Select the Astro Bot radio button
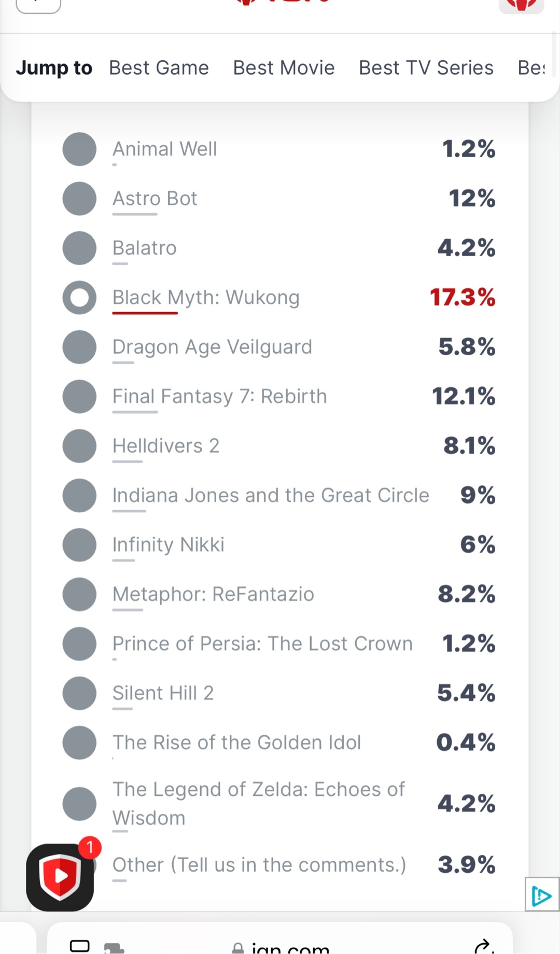 click(x=79, y=199)
